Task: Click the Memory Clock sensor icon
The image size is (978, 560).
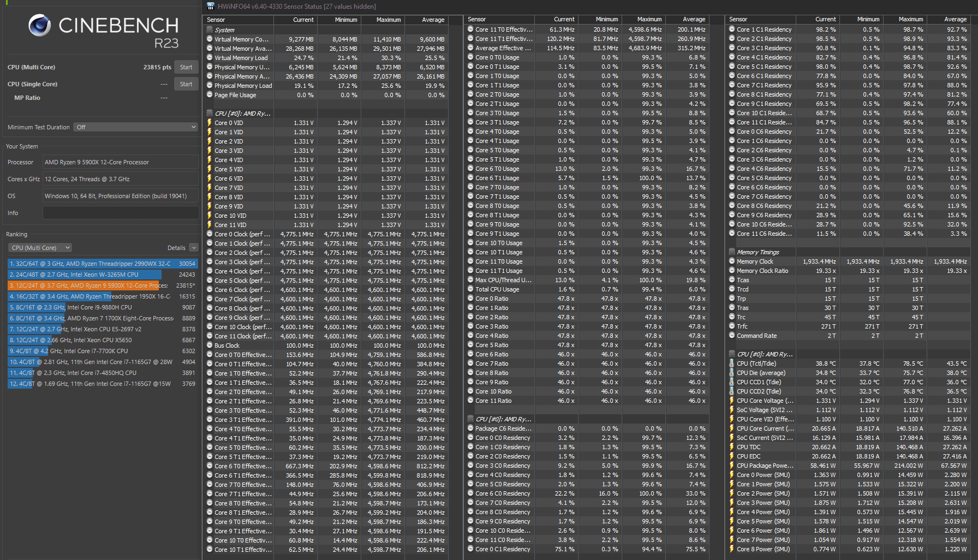Action: click(732, 261)
